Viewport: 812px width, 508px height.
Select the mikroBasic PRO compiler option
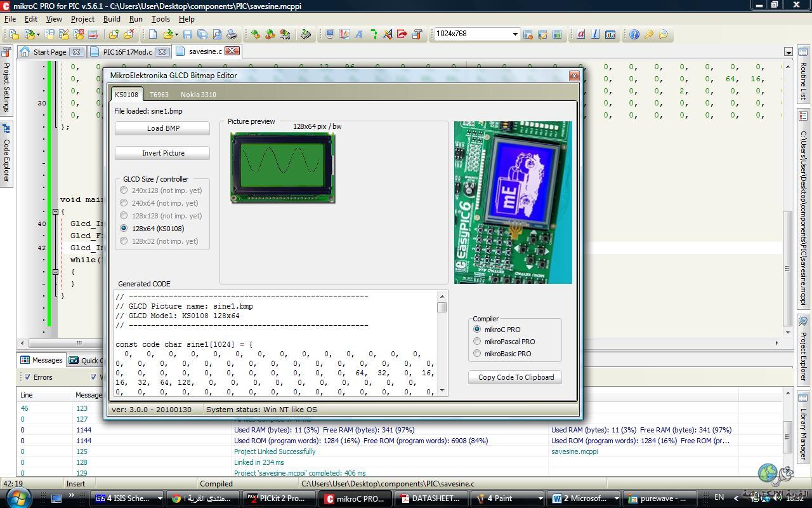[x=477, y=353]
